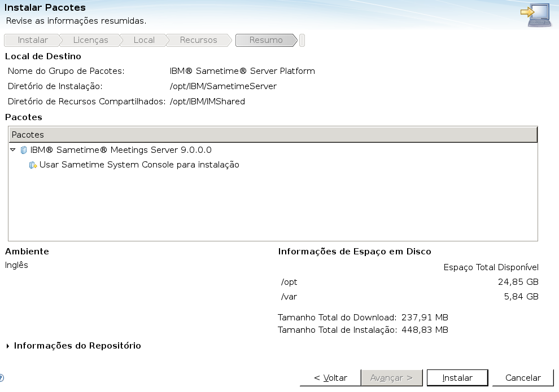Click the install wizard computer icon
The height and width of the screenshot is (392, 559).
click(536, 15)
